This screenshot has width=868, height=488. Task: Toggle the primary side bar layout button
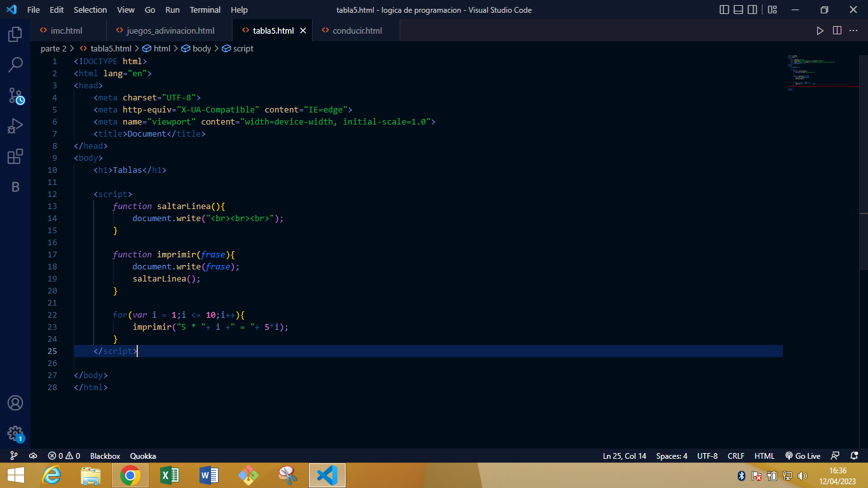(724, 10)
